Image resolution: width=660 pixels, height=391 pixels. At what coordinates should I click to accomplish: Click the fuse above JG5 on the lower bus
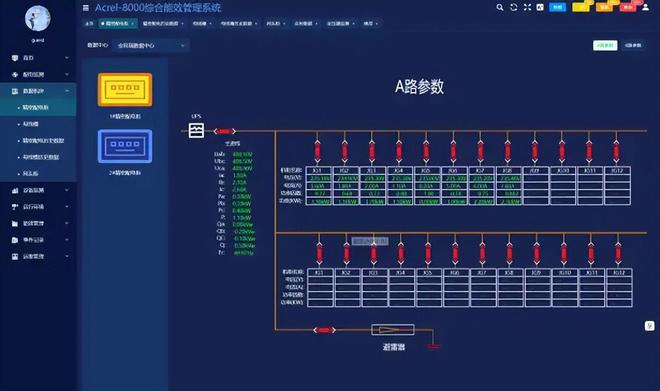[428, 253]
